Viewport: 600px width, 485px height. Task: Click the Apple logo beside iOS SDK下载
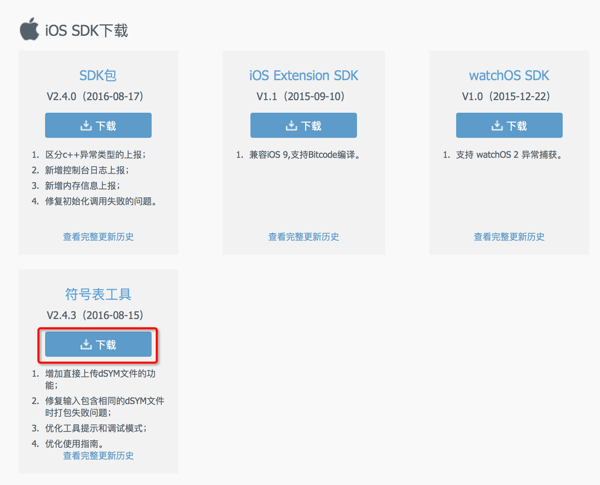click(29, 29)
